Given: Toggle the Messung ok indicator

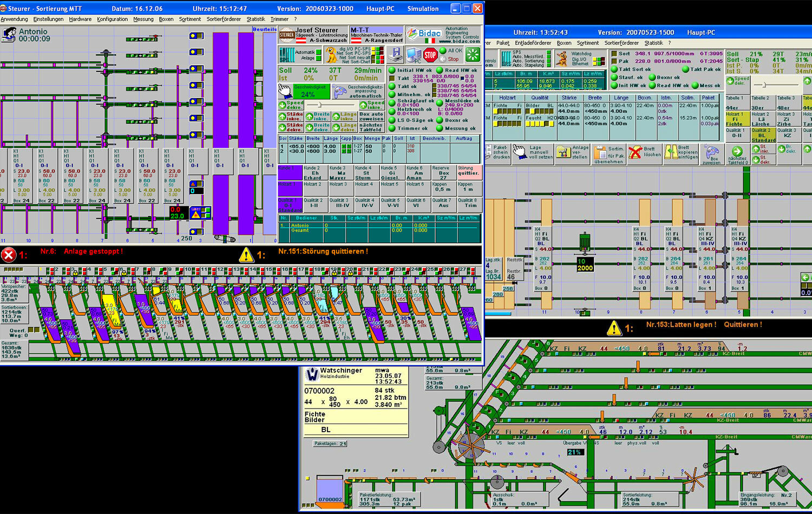Looking at the screenshot, I should coord(440,128).
